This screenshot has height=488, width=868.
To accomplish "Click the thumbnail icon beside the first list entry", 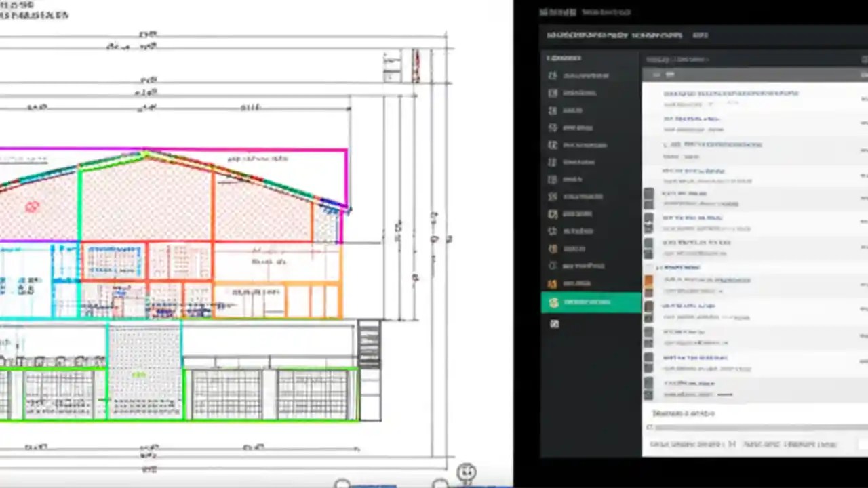I will [648, 197].
